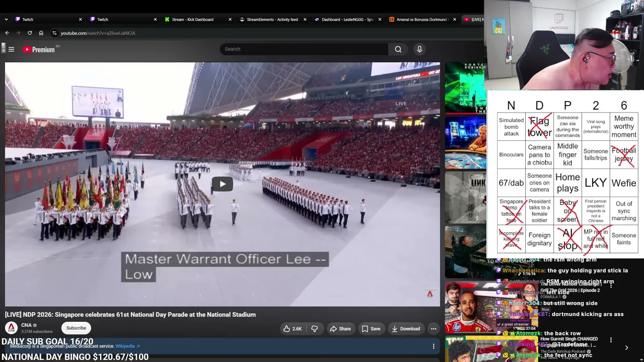Open the YouTube guide hamburger menu
Image resolution: width=644 pixels, height=362 pixels.
point(11,49)
